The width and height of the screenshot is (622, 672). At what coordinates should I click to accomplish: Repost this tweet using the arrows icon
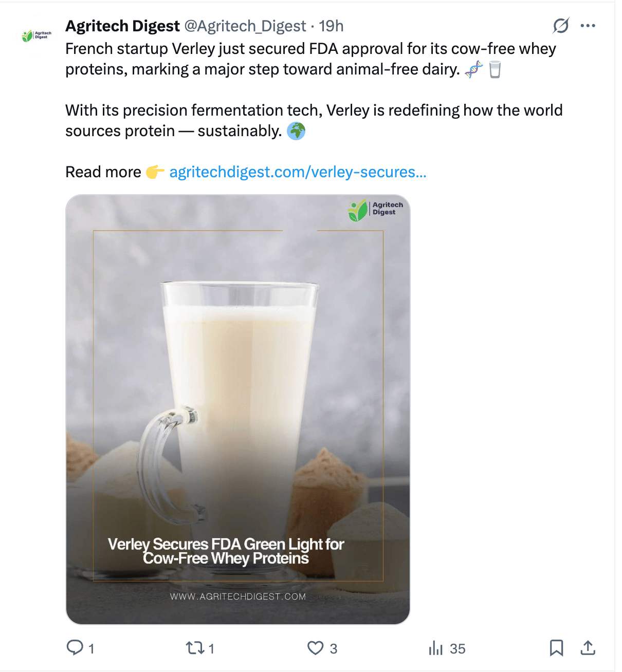point(195,648)
